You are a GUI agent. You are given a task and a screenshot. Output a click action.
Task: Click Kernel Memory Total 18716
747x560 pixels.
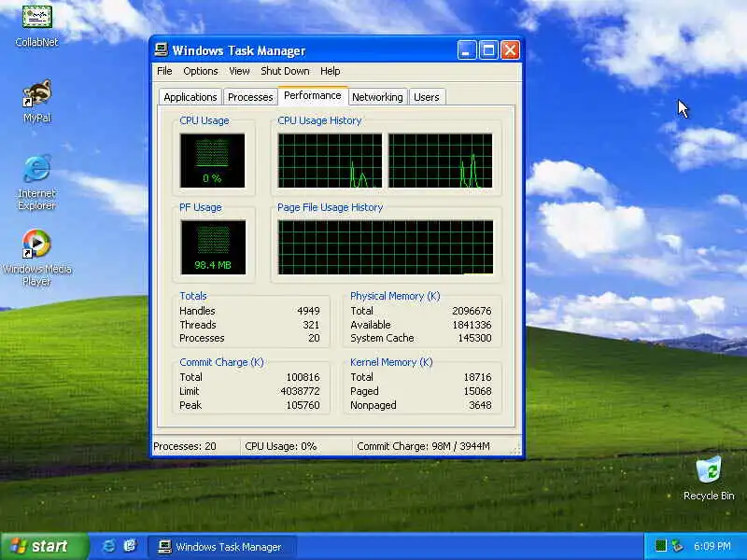click(x=477, y=377)
